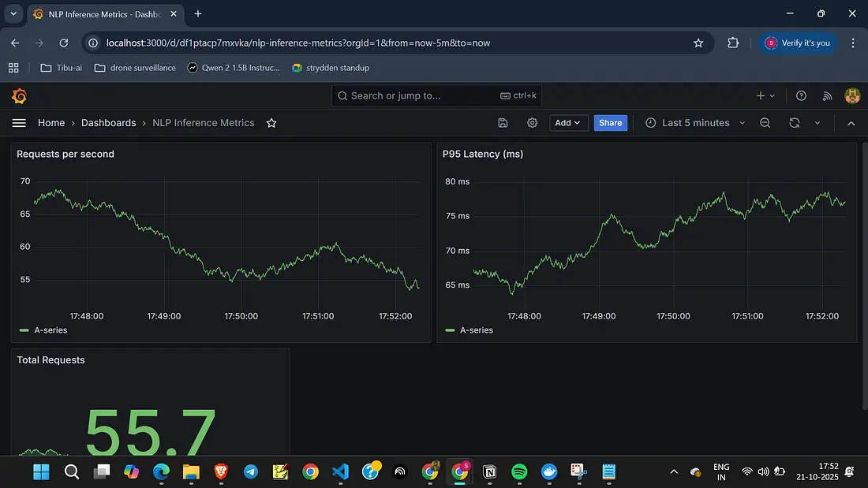Expand the Add dropdown
The width and height of the screenshot is (868, 488).
coord(568,123)
